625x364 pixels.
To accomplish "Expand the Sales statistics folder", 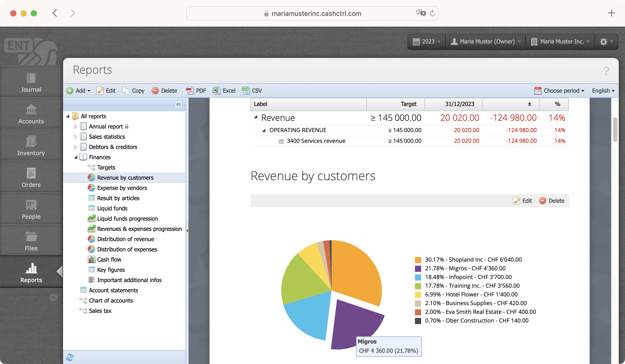I will point(75,137).
